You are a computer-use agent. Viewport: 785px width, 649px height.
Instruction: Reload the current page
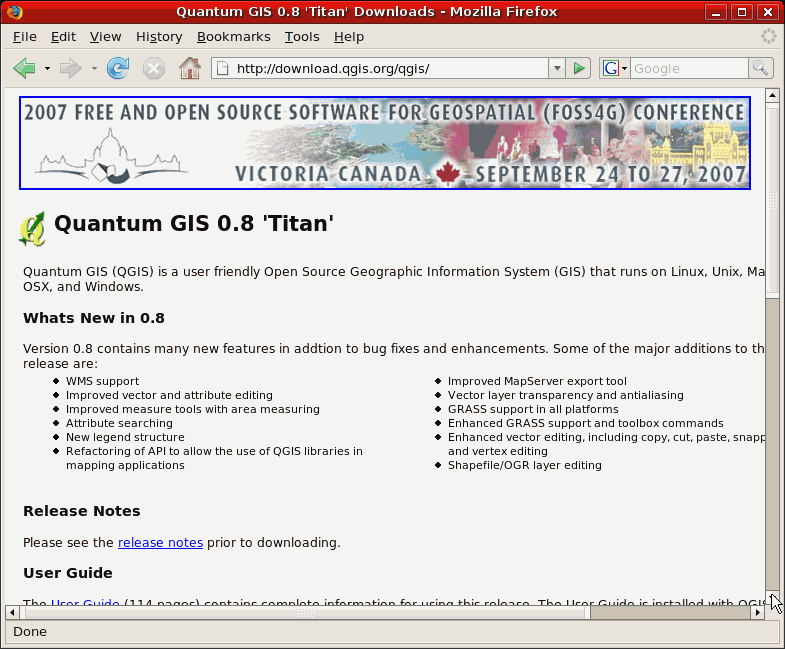tap(118, 68)
